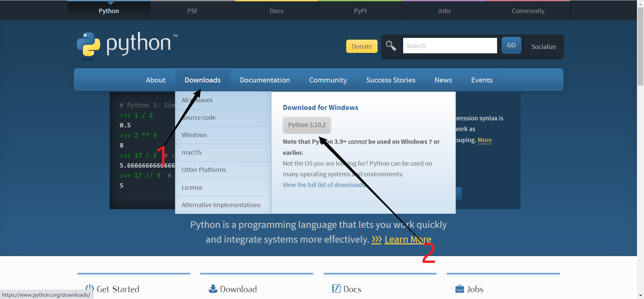The height and width of the screenshot is (299, 644).
Task: Focus the Search text field
Action: 449,46
